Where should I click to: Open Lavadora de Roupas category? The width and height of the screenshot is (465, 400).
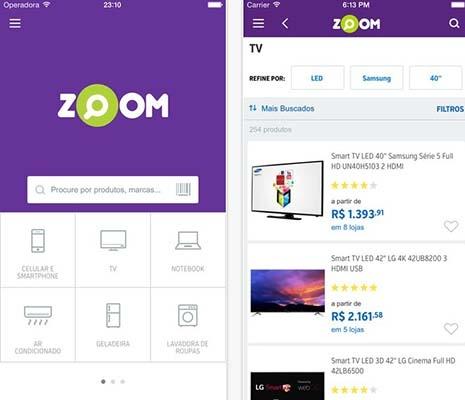(188, 325)
